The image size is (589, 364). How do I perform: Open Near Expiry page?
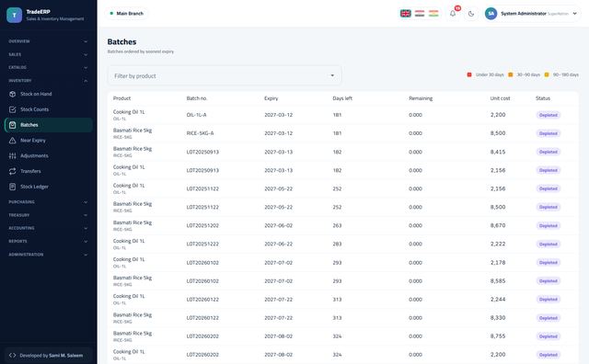click(49, 141)
